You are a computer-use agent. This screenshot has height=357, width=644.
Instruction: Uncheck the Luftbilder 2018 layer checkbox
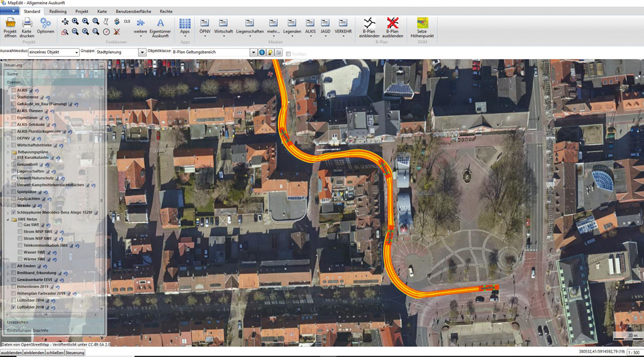[14, 307]
